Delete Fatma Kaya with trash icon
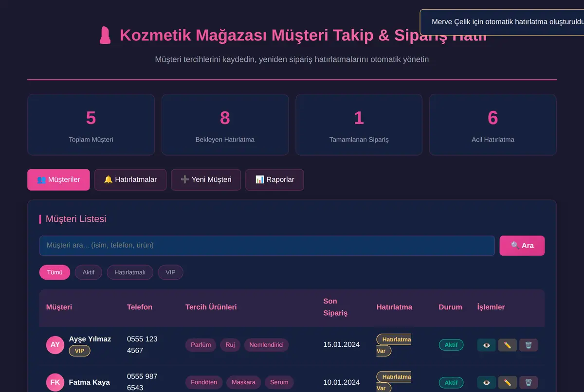 click(x=529, y=382)
